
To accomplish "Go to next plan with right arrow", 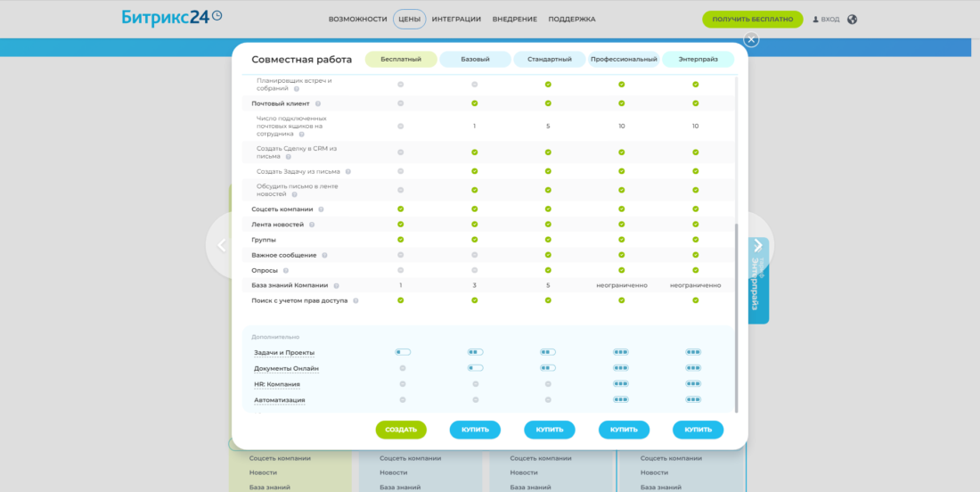I will 757,245.
